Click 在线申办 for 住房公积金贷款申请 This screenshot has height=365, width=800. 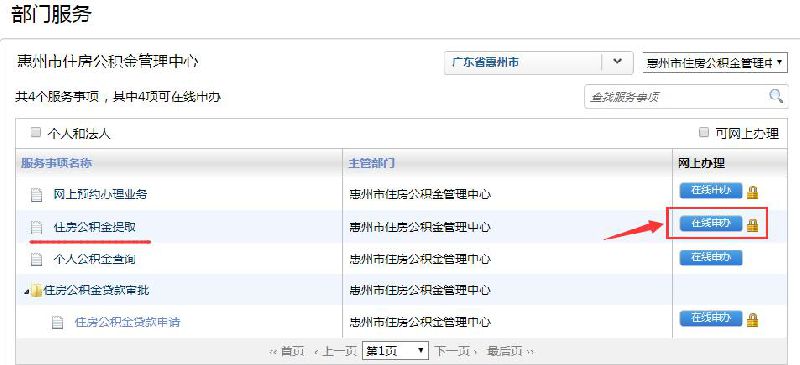click(x=711, y=318)
